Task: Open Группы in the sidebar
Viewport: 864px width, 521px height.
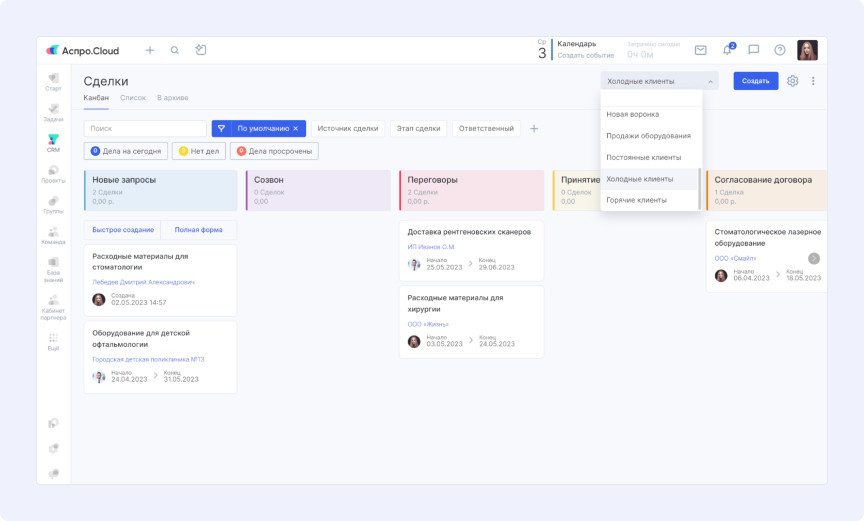Action: click(53, 205)
